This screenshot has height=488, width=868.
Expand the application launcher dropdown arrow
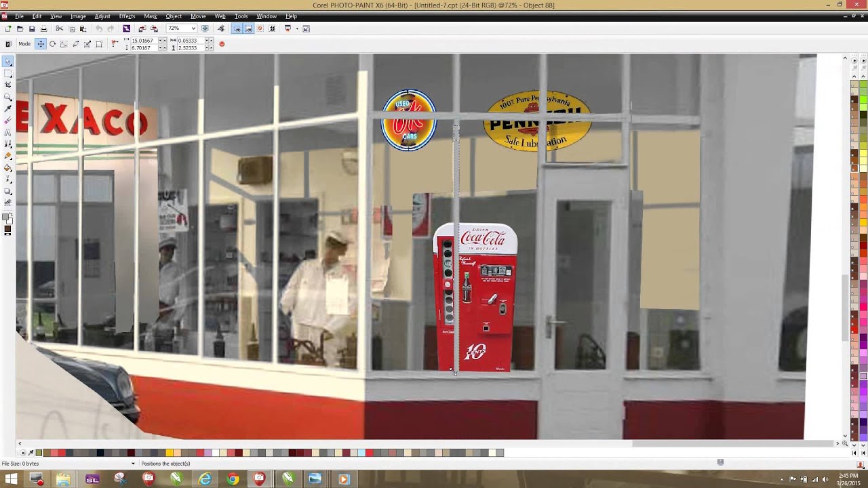click(x=297, y=28)
